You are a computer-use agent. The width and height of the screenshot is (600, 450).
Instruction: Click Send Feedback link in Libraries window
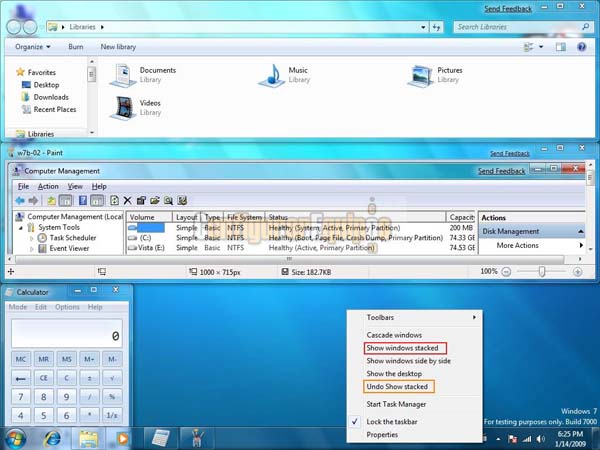pos(508,8)
